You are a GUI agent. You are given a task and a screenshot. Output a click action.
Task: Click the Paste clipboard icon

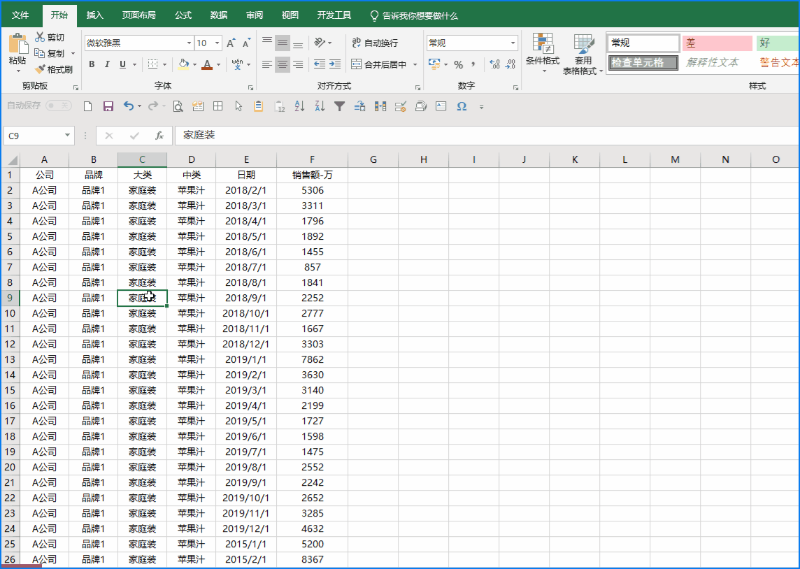click(18, 44)
